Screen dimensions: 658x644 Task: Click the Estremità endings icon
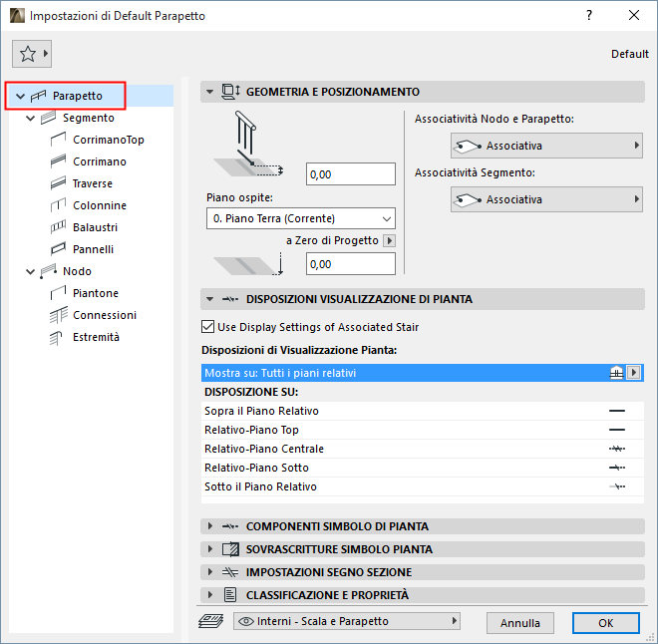pos(56,337)
